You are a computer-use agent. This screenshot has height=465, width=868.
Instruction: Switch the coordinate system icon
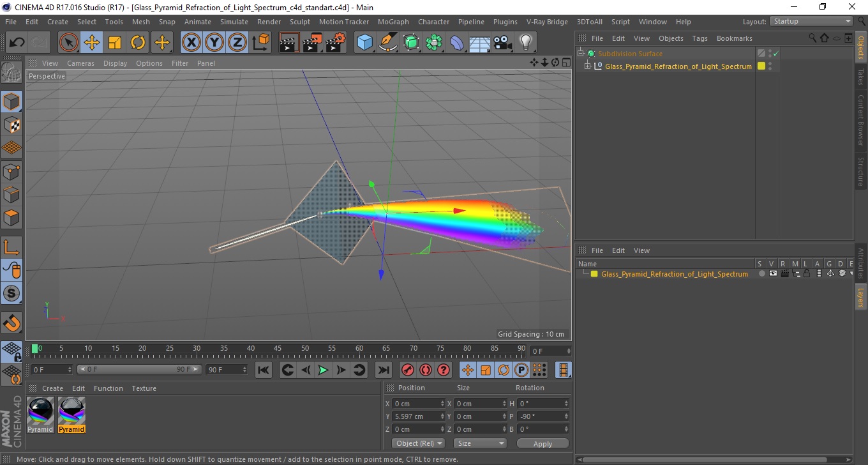tap(261, 43)
